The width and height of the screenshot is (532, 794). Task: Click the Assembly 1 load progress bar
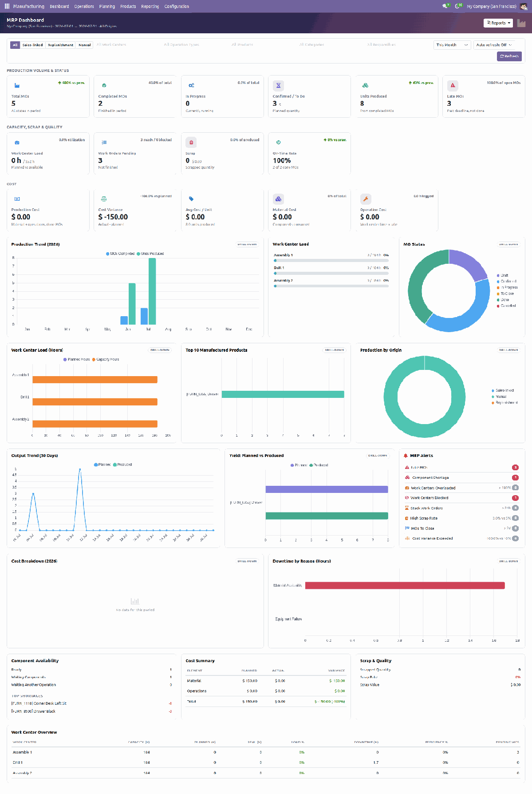pos(331,261)
